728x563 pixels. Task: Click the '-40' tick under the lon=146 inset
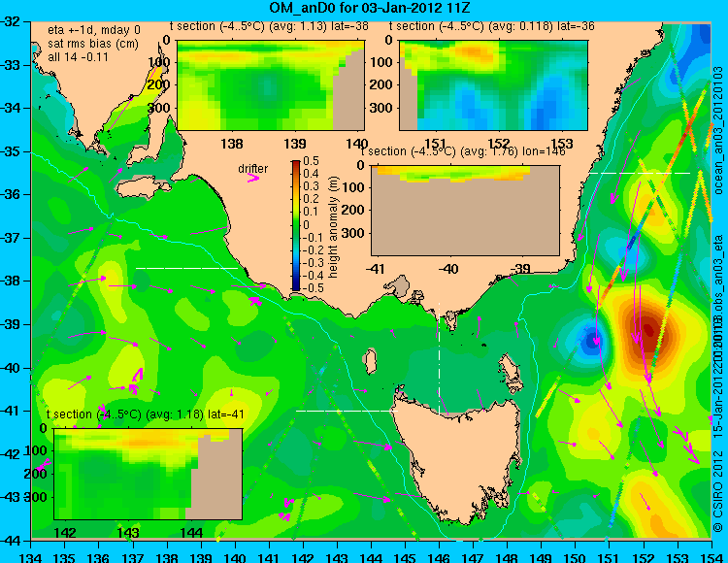click(x=447, y=269)
